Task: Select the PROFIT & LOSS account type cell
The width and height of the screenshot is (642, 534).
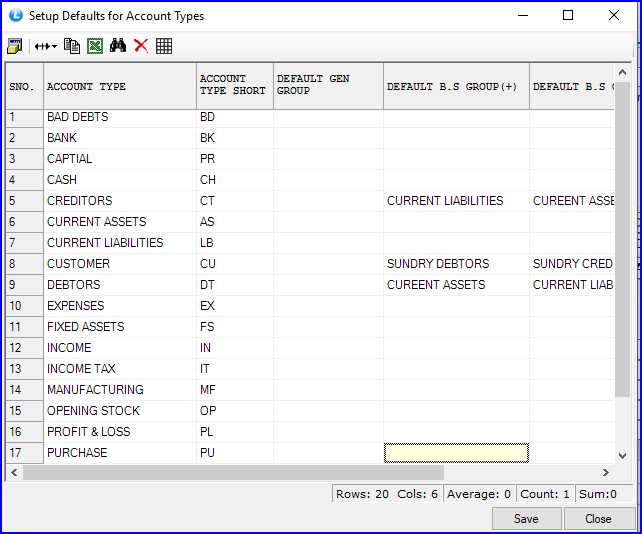Action: point(120,432)
